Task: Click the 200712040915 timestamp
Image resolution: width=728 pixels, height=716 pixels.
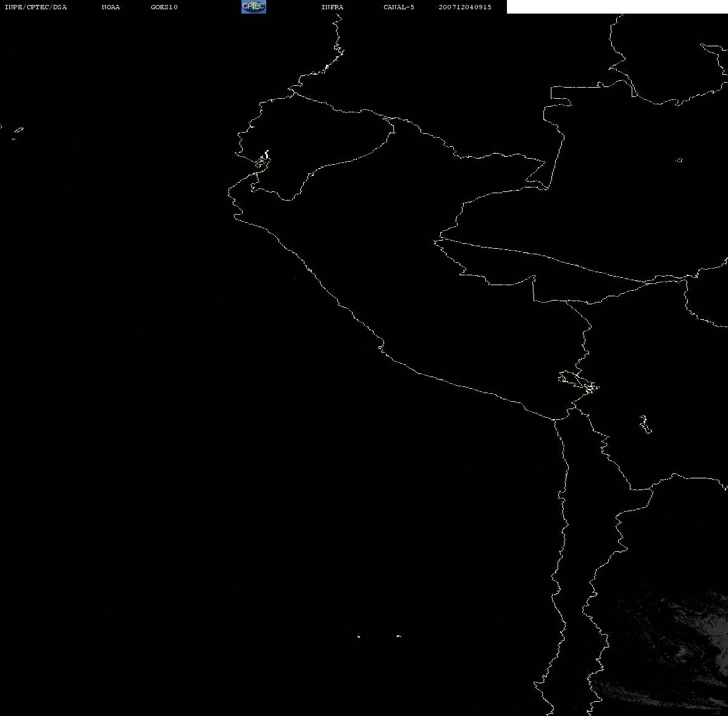Action: pos(465,7)
